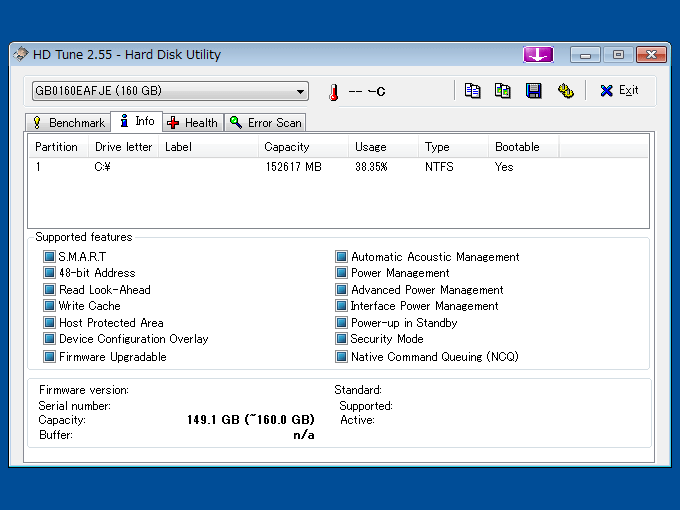Toggle the Automatic Acoustic Management checkbox
The height and width of the screenshot is (510, 680).
coord(341,257)
